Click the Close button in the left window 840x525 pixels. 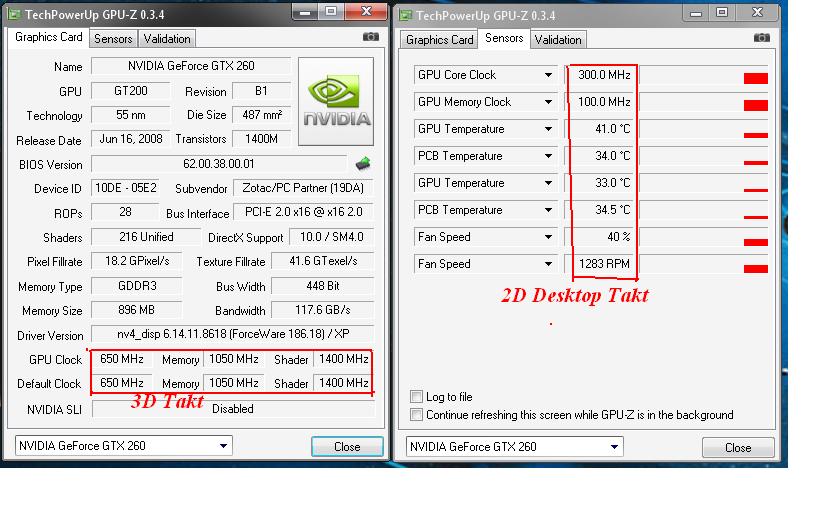(x=347, y=446)
